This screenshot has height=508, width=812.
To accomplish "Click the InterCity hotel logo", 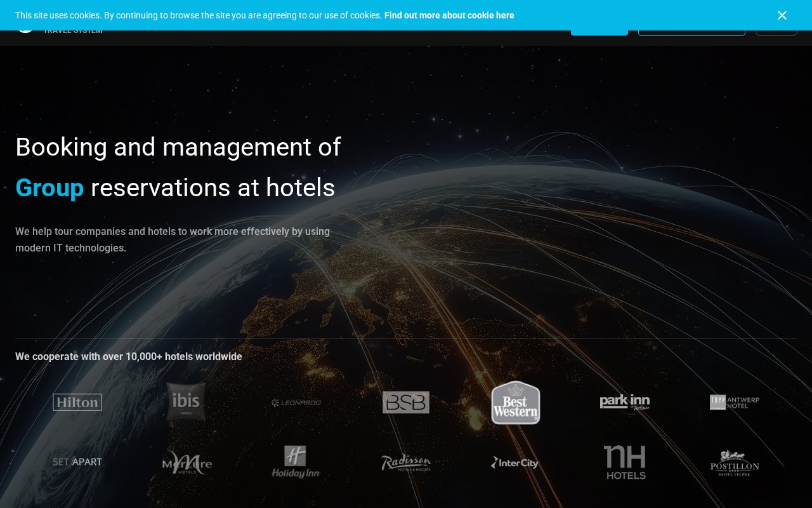I will pos(516,462).
